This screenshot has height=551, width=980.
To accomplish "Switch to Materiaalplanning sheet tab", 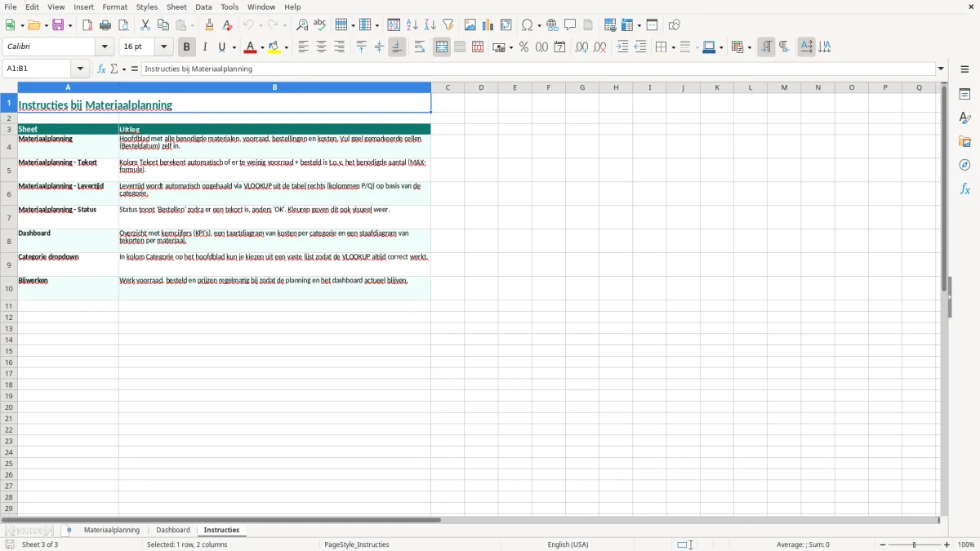I will coord(112,531).
